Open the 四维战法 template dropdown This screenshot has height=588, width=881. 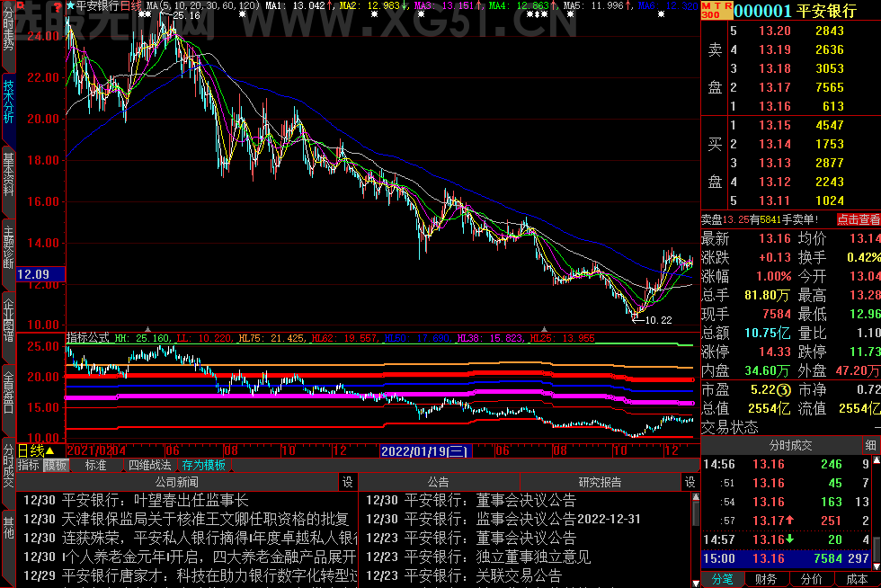pos(149,465)
